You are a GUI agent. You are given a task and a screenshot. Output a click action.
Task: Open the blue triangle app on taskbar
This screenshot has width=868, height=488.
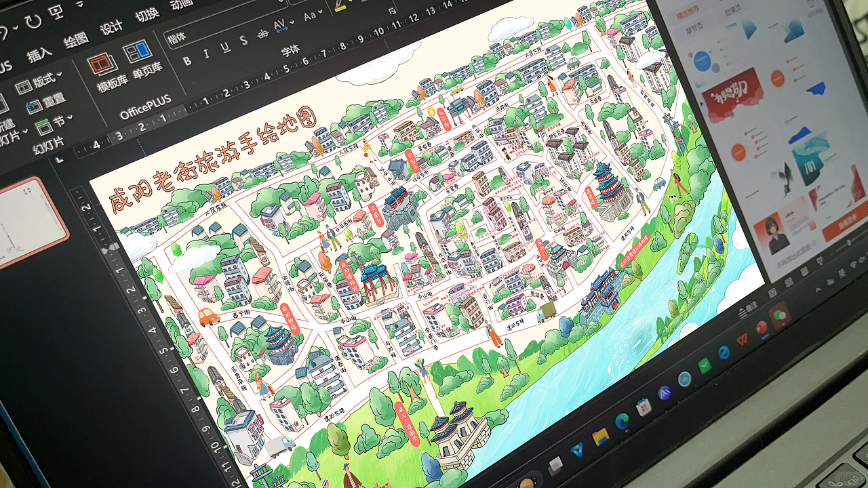coord(578,451)
